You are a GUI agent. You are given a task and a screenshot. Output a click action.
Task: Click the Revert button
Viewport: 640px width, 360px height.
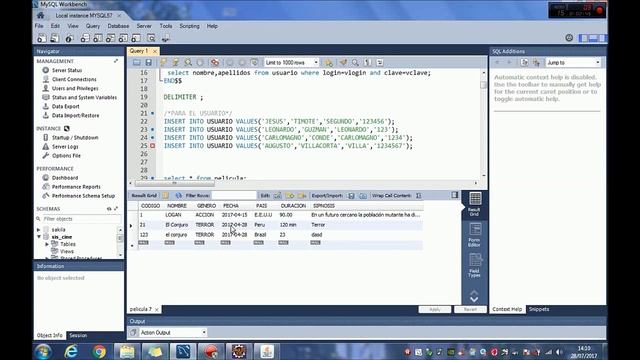click(470, 309)
